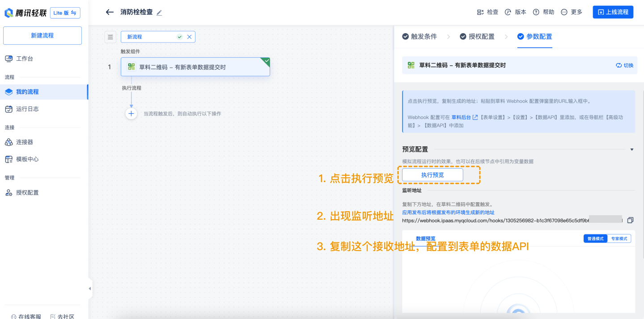Screen dimensions: 644x319
Task: Click the 运行日志 calendar icon
Action: (x=8, y=109)
